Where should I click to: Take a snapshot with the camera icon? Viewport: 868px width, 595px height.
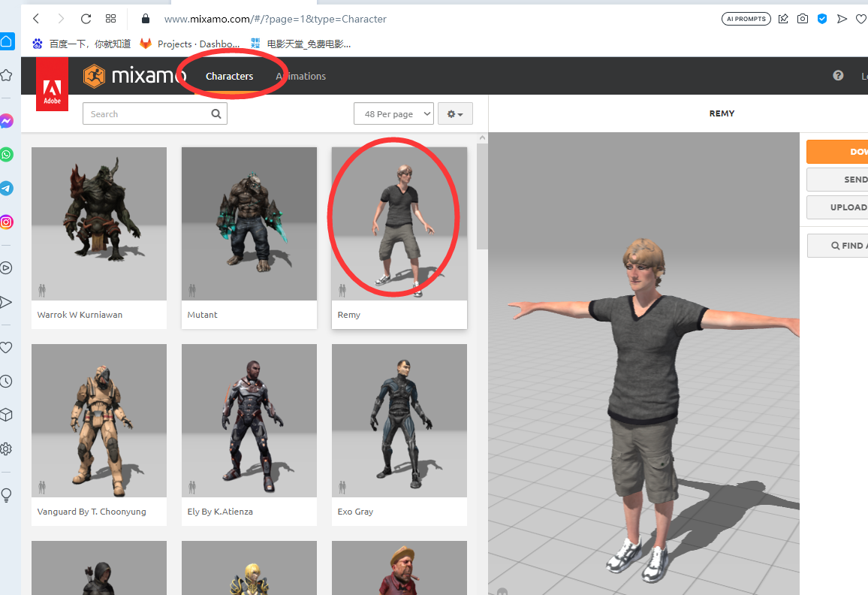click(x=803, y=19)
